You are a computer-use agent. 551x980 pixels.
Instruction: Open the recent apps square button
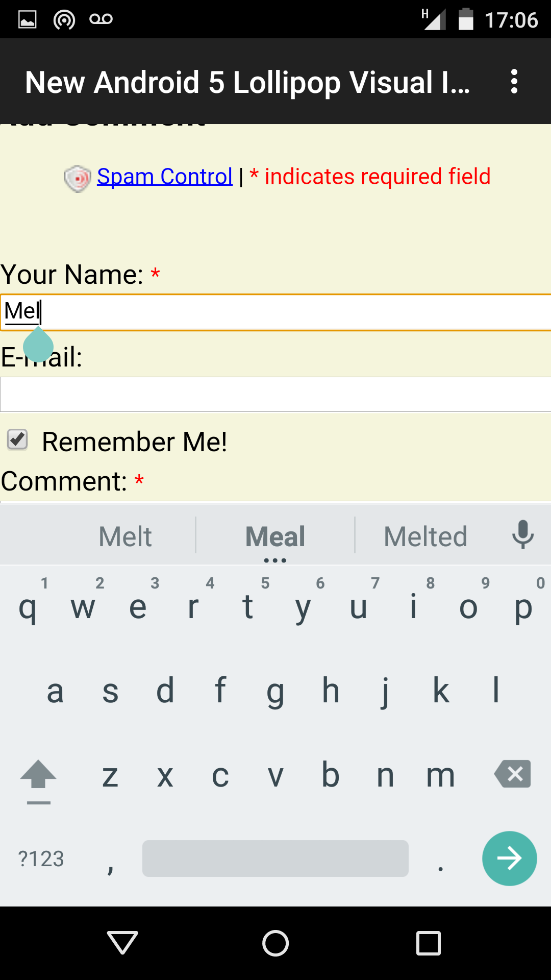[429, 943]
